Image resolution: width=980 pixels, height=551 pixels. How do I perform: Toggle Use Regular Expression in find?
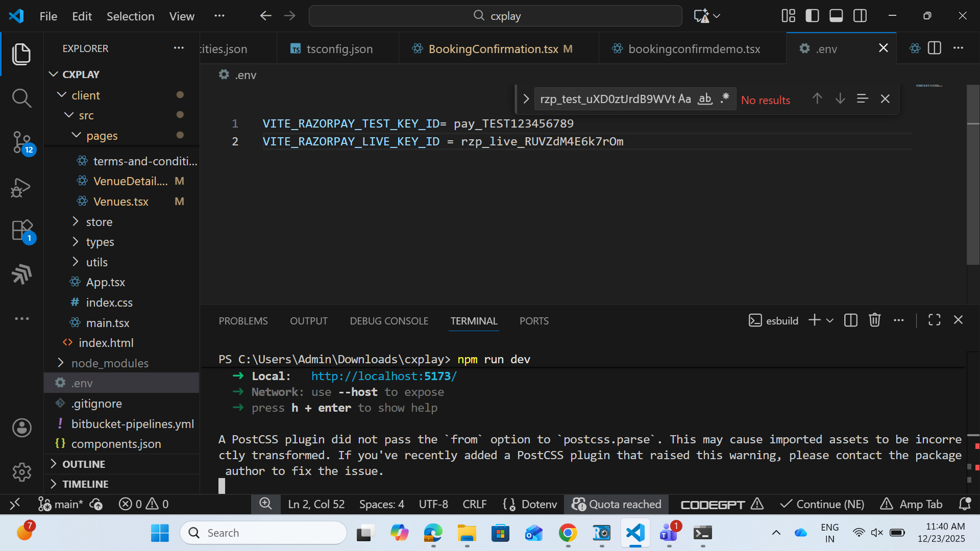(x=725, y=98)
